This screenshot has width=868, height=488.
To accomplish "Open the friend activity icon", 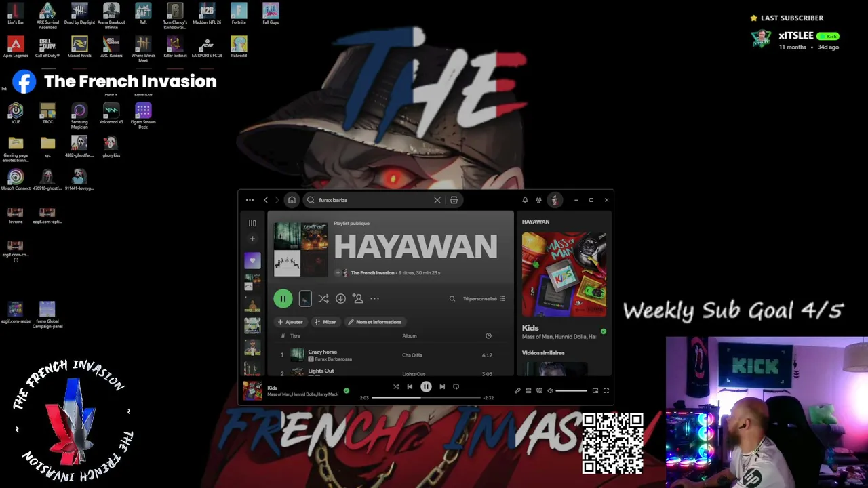I will pos(539,200).
